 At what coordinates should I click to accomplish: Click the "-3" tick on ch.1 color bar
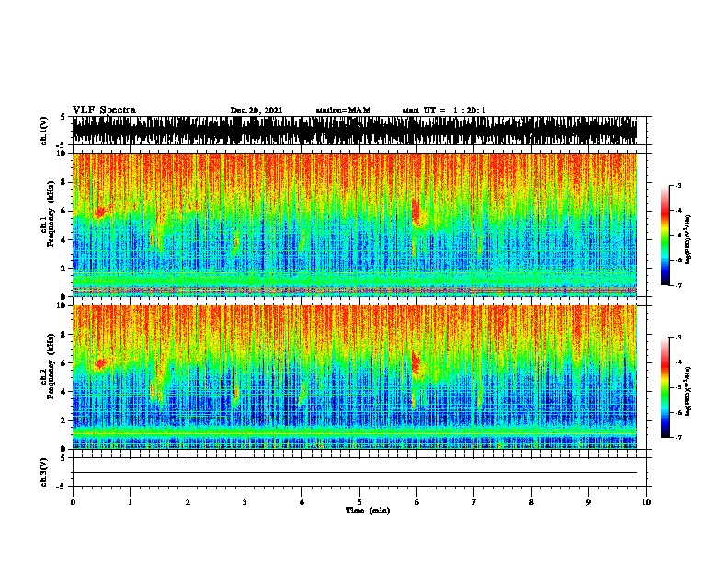(678, 185)
